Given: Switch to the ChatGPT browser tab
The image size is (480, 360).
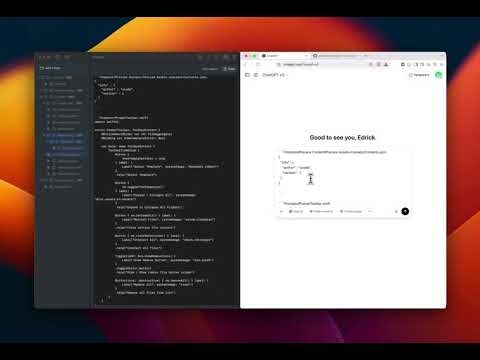Looking at the screenshot, I should (283, 56).
